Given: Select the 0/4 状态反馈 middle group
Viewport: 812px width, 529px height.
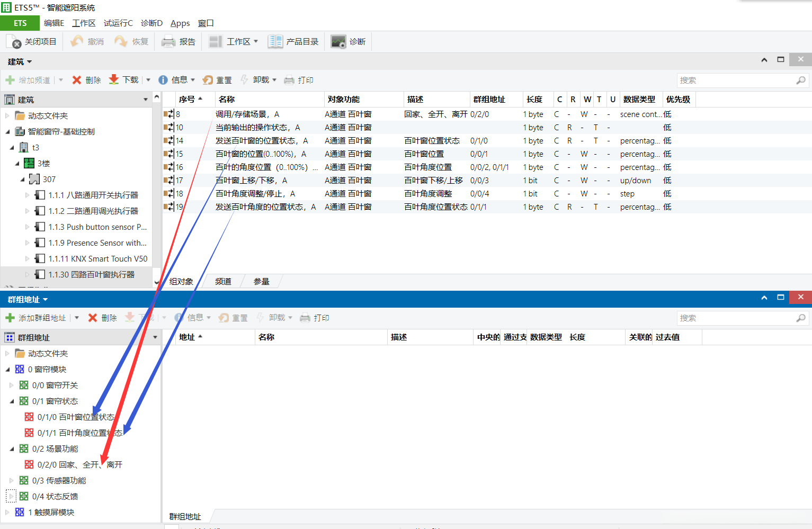Looking at the screenshot, I should 55,496.
